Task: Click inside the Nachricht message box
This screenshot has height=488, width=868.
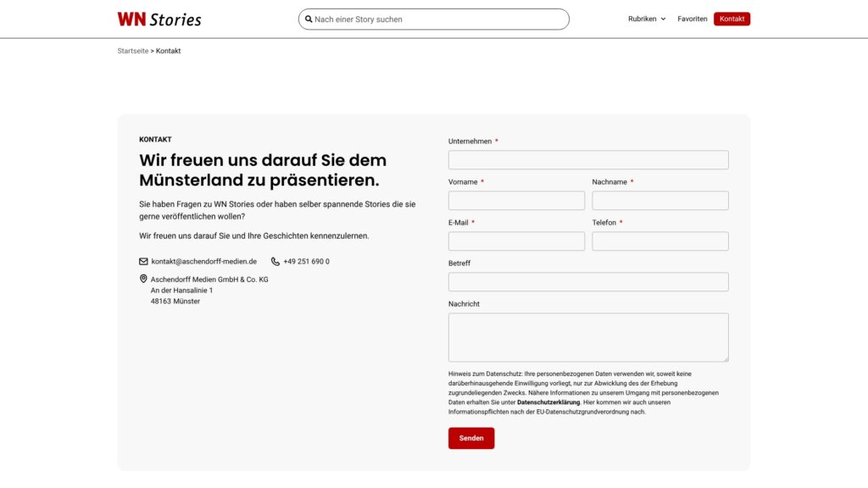Action: pos(588,336)
